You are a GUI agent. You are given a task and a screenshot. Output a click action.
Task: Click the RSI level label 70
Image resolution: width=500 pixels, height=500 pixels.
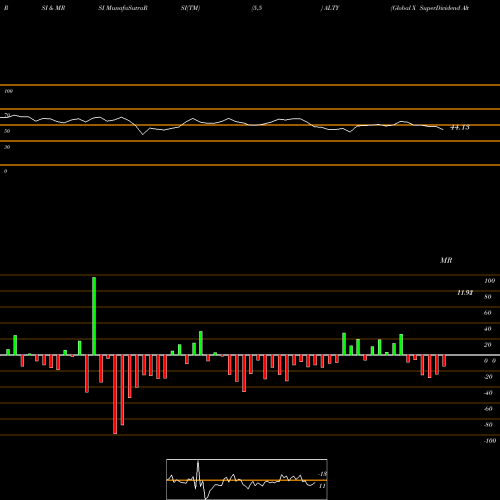tap(7, 115)
